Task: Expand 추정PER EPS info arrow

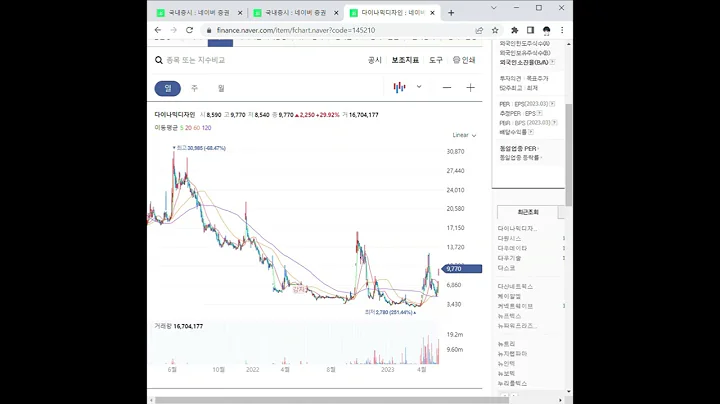Action: pos(540,113)
